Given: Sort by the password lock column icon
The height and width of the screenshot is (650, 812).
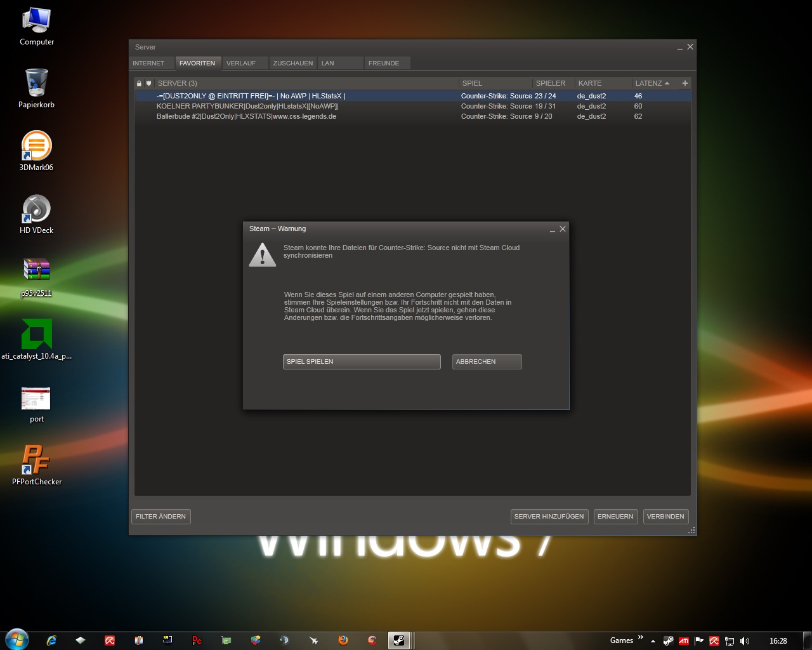Looking at the screenshot, I should pyautogui.click(x=139, y=83).
